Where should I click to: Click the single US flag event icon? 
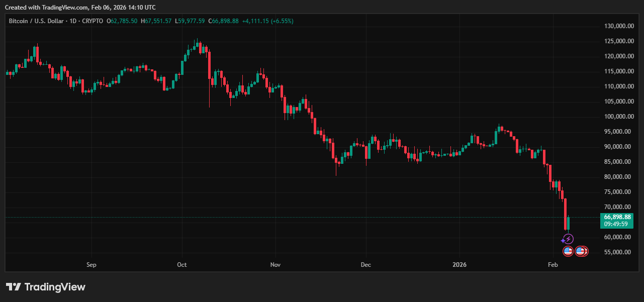tap(568, 251)
